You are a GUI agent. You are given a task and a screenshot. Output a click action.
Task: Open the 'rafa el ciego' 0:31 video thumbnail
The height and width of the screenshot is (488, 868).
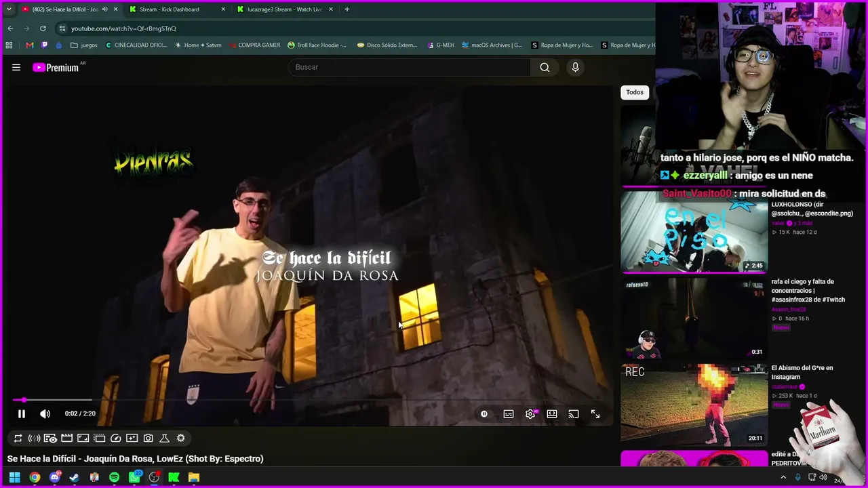(694, 317)
